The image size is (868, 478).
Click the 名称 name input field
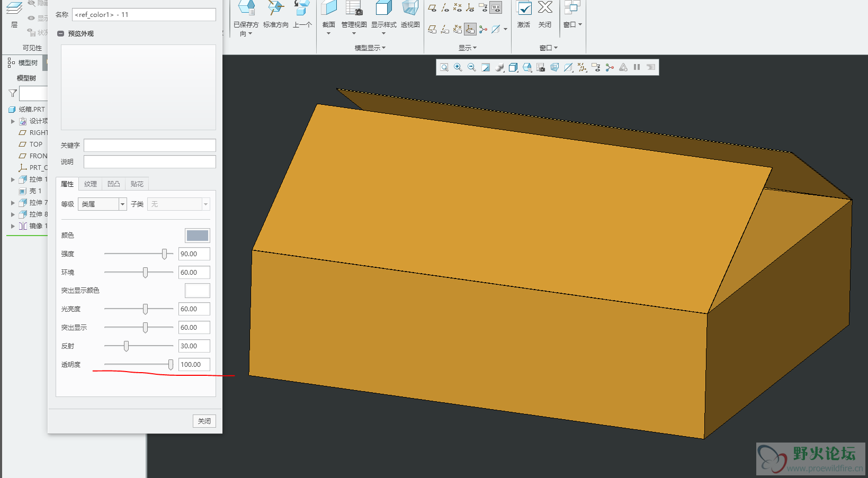[x=144, y=15]
